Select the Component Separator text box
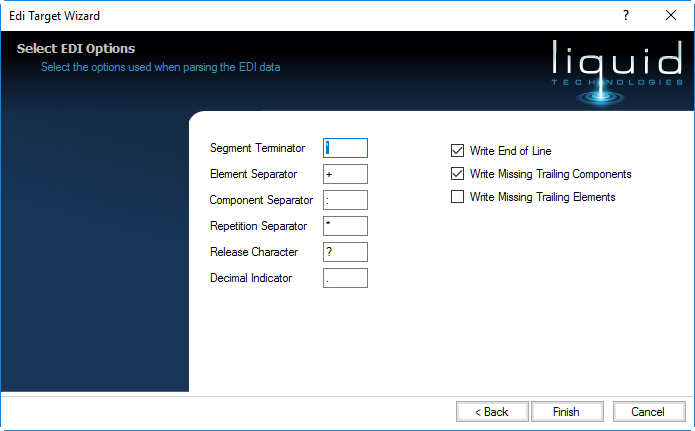Viewport: 695px width, 431px height. pos(346,200)
